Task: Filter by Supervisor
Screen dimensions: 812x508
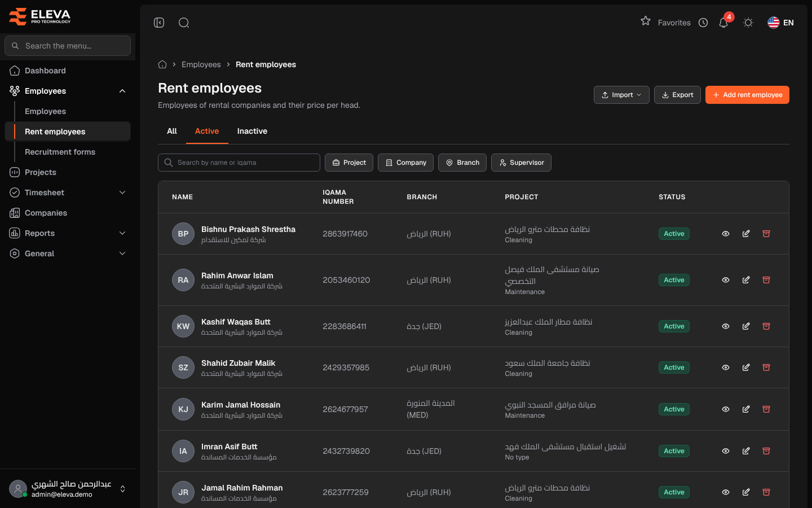Action: [521, 163]
